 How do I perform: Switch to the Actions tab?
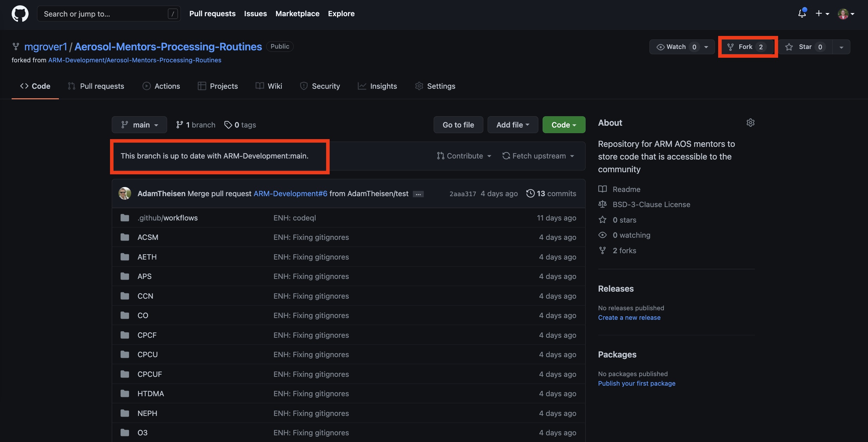point(161,86)
